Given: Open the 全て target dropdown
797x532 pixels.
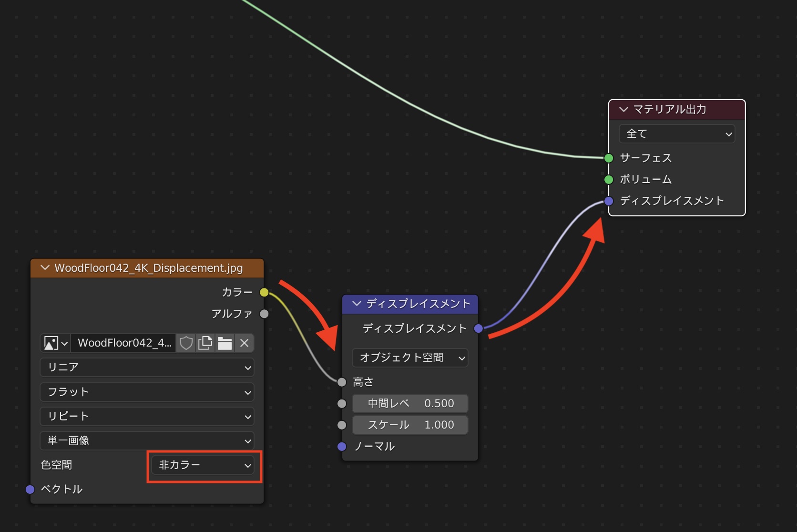Looking at the screenshot, I should pos(677,134).
